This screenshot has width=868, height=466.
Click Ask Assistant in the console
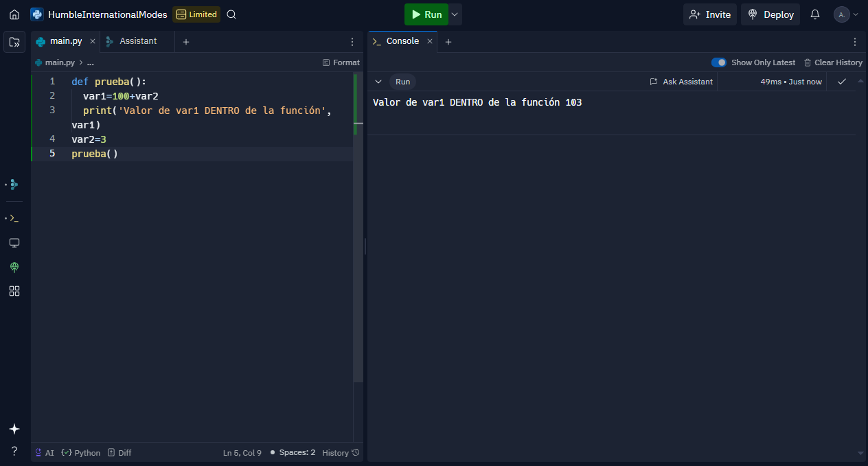681,82
